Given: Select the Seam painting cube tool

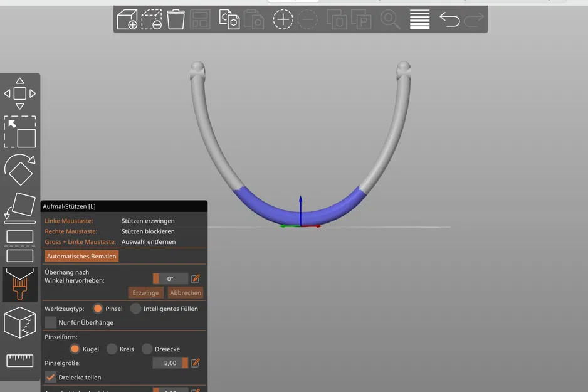Looking at the screenshot, I should click(20, 322).
